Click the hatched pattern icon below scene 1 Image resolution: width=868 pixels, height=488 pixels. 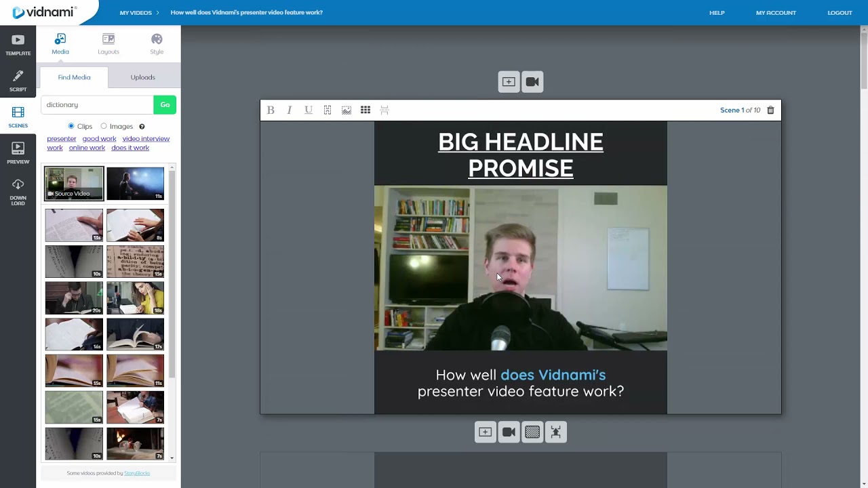pos(532,432)
